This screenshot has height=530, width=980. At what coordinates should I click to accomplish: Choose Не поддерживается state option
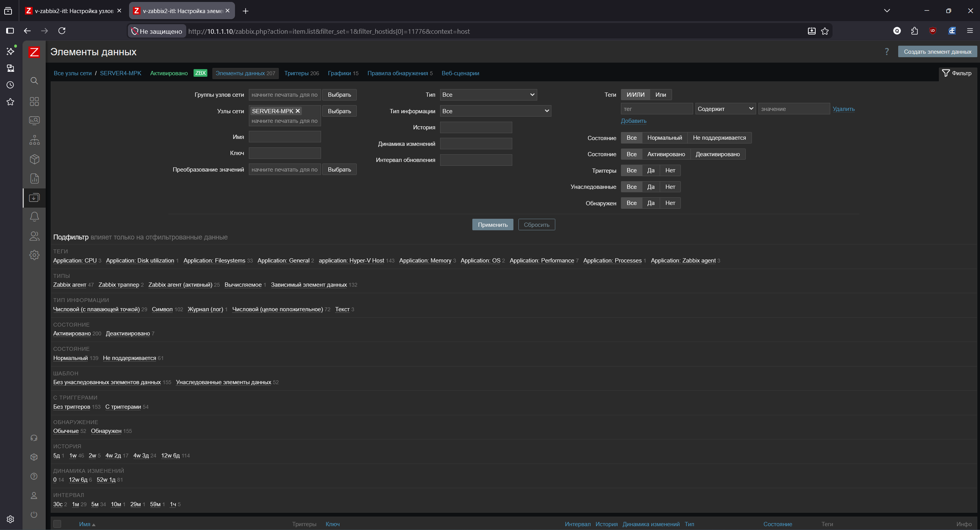tap(719, 138)
